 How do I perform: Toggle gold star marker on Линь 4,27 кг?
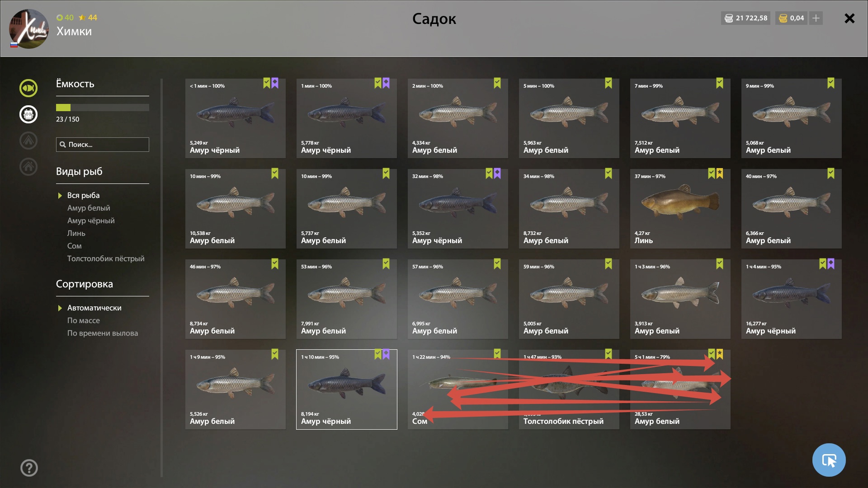[720, 174]
